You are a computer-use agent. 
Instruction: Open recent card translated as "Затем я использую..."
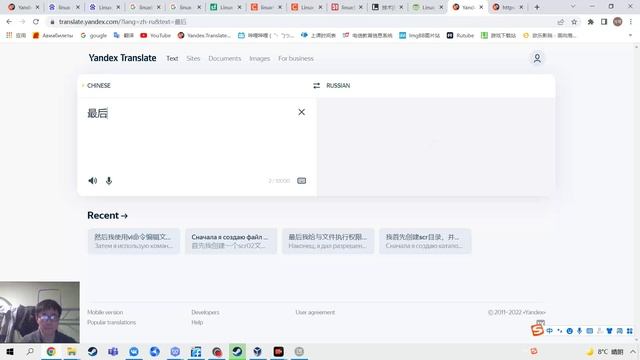coord(133,241)
